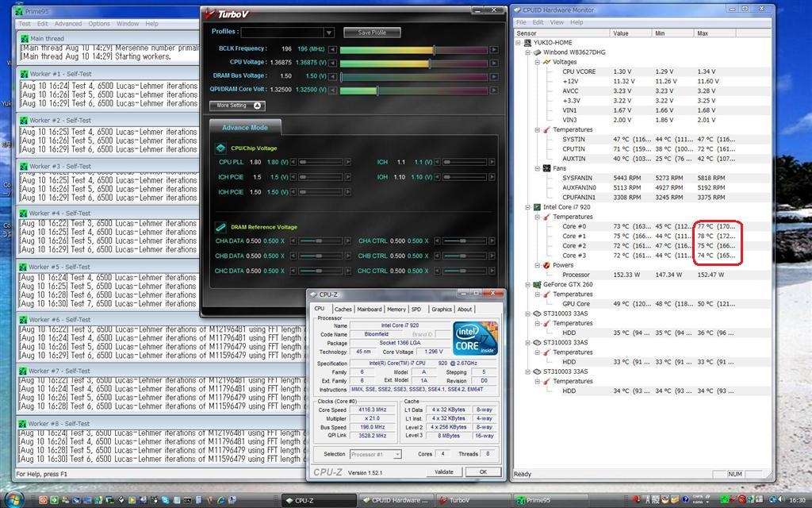The width and height of the screenshot is (812, 508).
Task: Click the Worker #1 Self-Test window icon
Action: pos(23,74)
